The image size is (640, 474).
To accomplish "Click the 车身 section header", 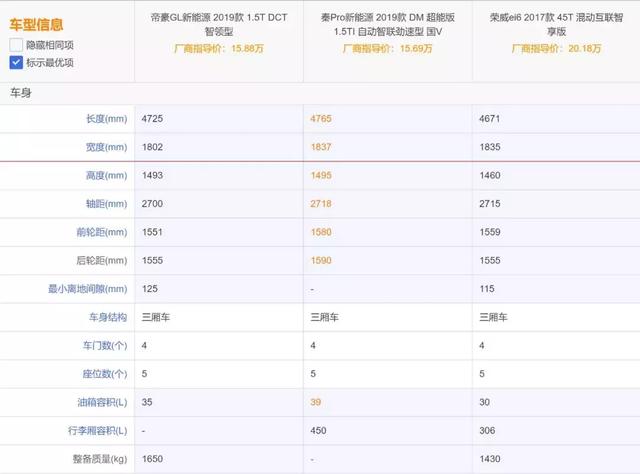I will point(21,93).
